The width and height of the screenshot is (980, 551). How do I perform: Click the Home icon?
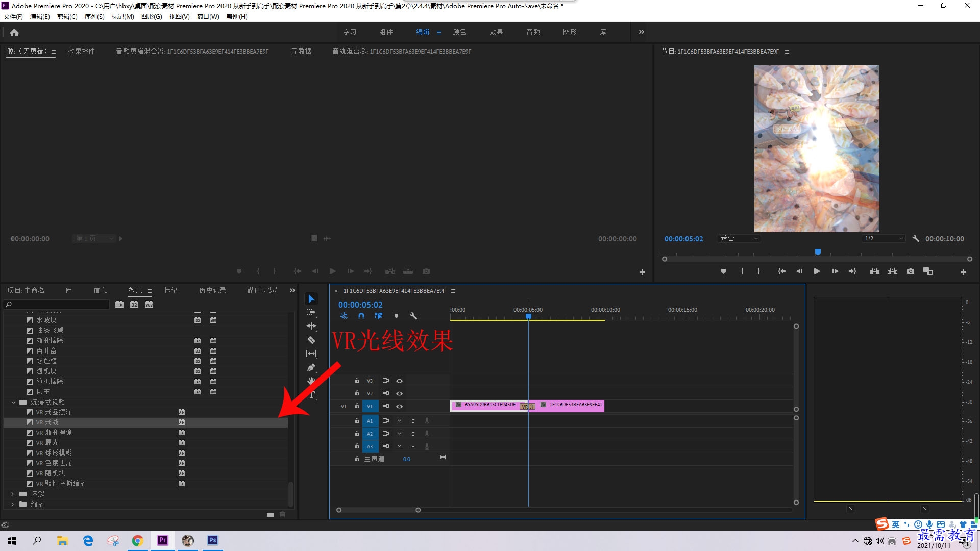14,32
